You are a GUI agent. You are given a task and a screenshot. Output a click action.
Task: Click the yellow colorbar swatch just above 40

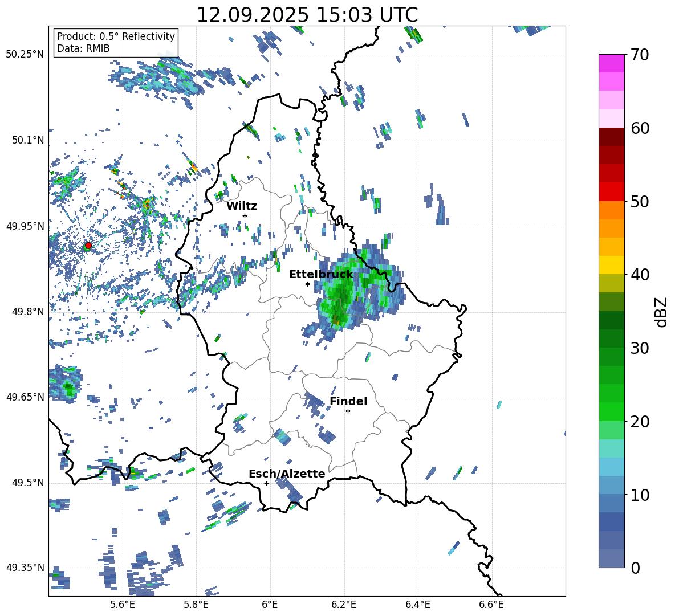(x=611, y=265)
